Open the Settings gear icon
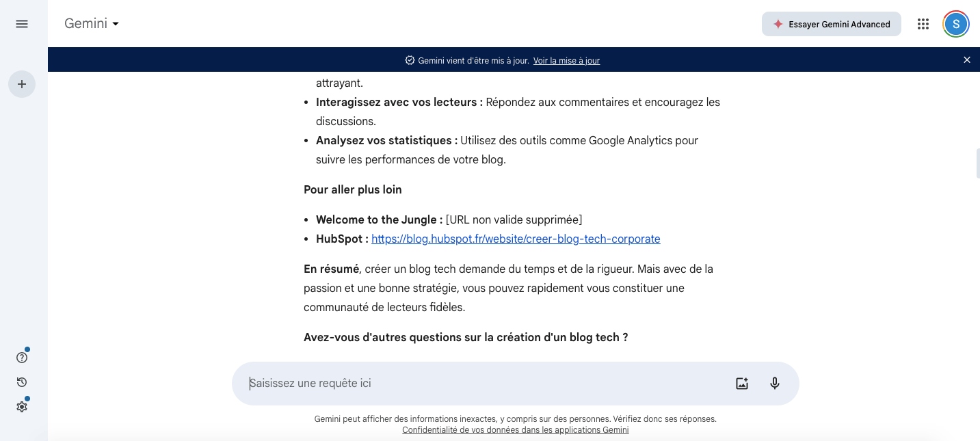980x441 pixels. [22, 407]
